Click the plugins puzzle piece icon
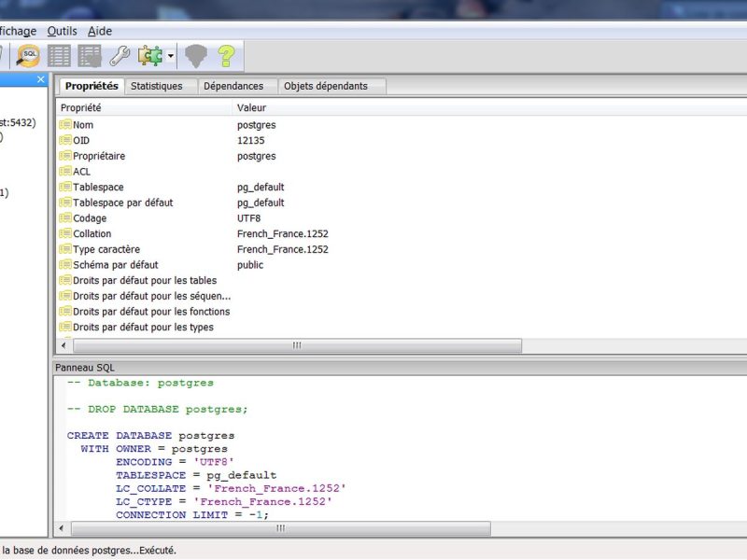This screenshot has width=747, height=560. tap(150, 56)
